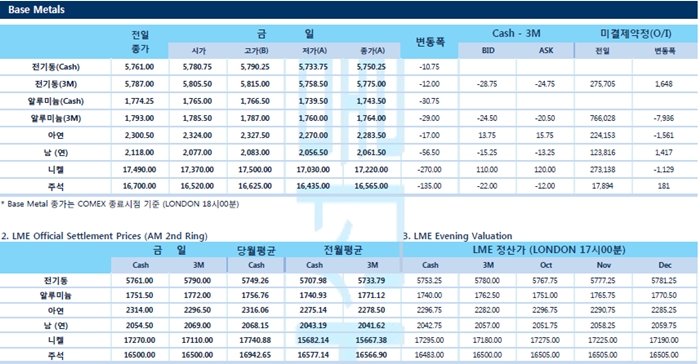
Task: Click the '시가' column header
Action: tap(199, 51)
